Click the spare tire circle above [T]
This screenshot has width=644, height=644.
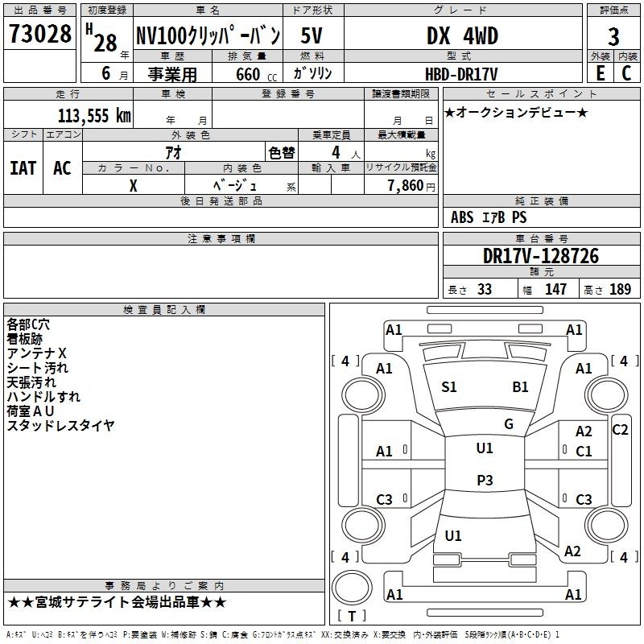coord(352,589)
